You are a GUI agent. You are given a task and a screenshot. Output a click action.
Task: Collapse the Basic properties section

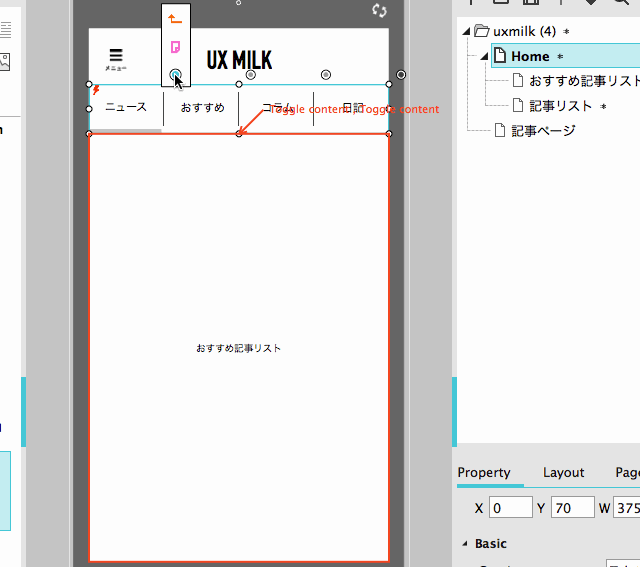464,544
